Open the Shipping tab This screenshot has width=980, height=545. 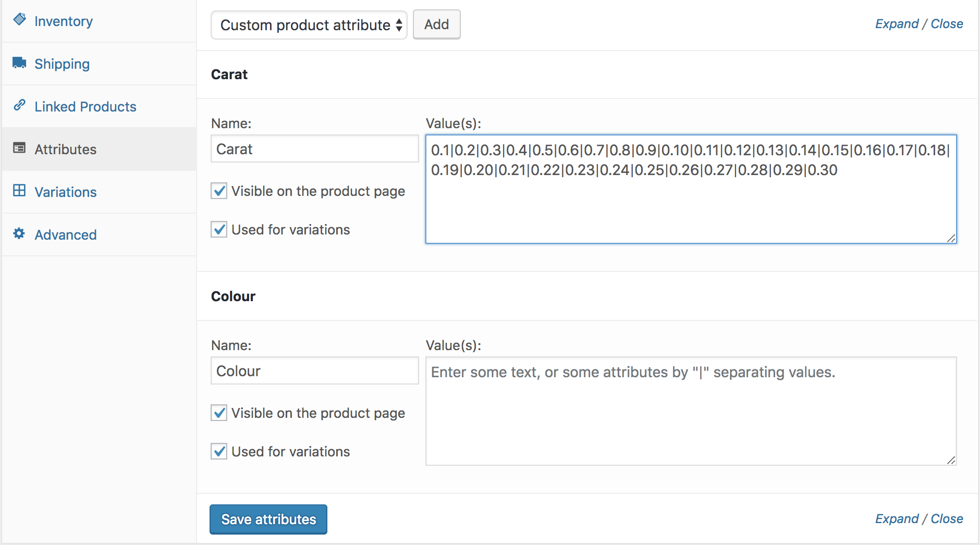coord(99,64)
